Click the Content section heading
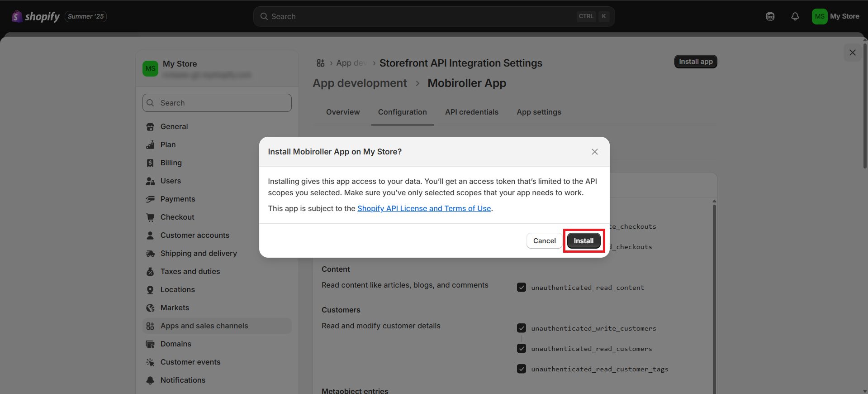The width and height of the screenshot is (868, 394). tap(336, 269)
